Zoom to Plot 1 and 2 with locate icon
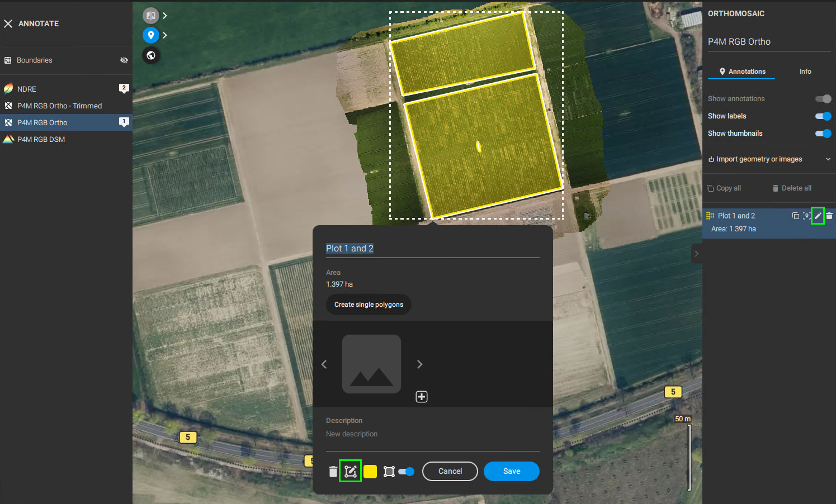Image resolution: width=836 pixels, height=504 pixels. coord(806,216)
